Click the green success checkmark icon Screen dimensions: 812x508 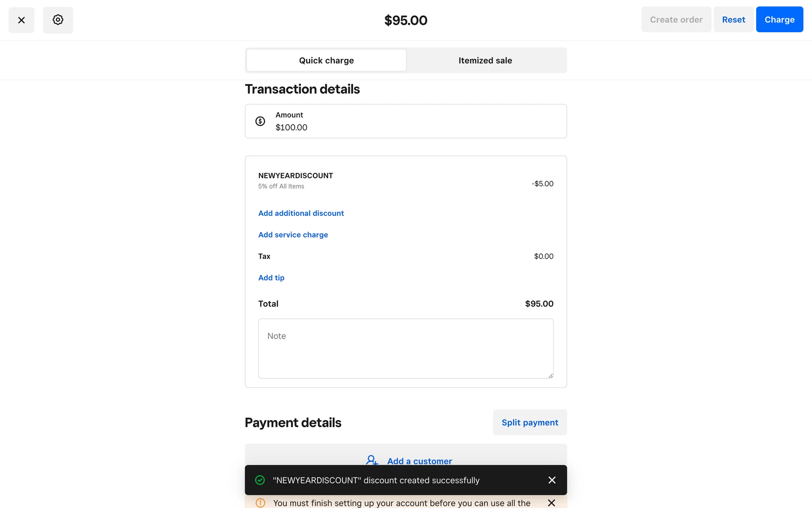[x=260, y=480]
